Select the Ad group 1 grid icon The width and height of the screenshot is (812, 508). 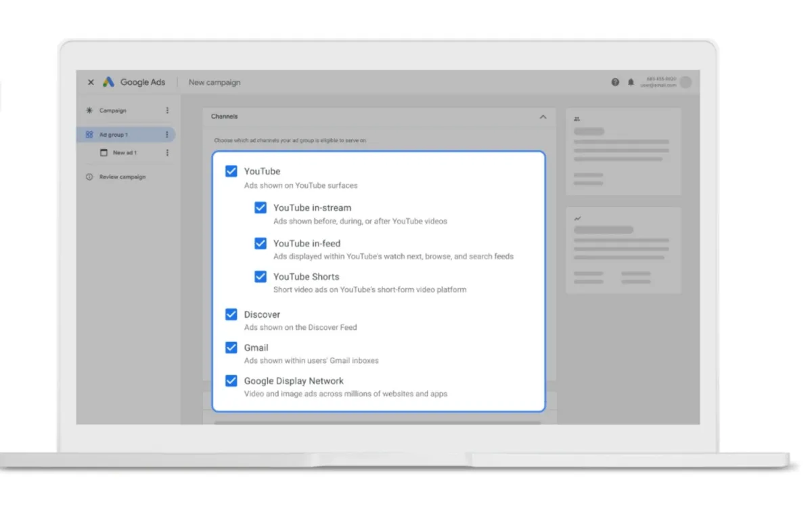point(91,135)
